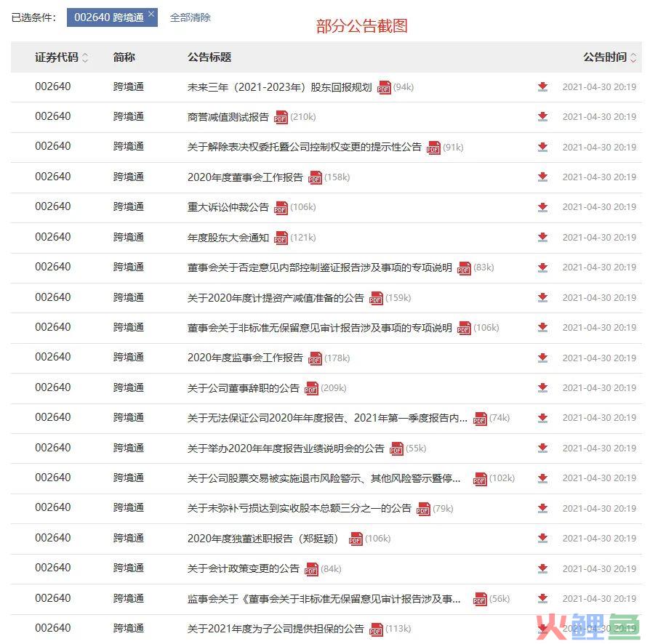This screenshot has width=658, height=644.
Task: Download 独董述职报告（郑挺颖） file
Action: coord(542,539)
